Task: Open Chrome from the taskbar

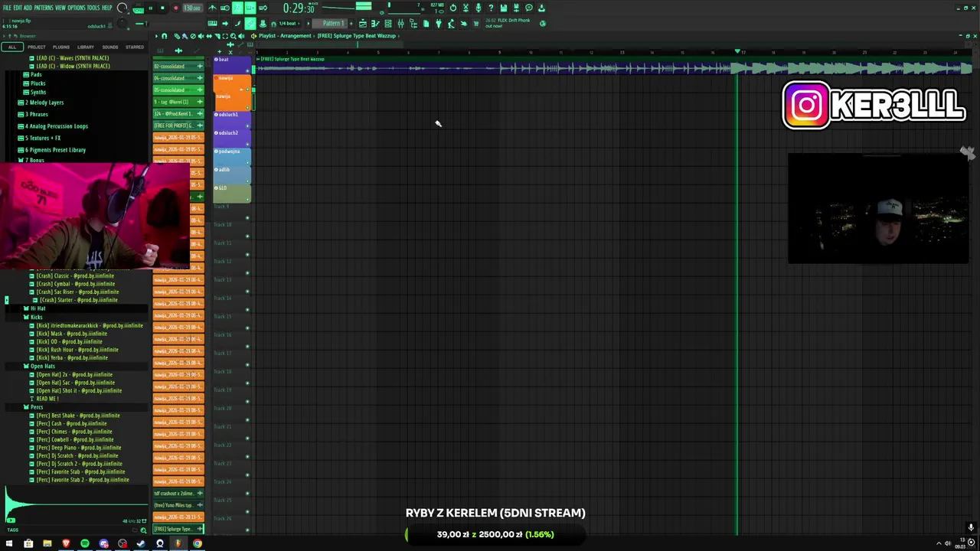Action: [198, 543]
